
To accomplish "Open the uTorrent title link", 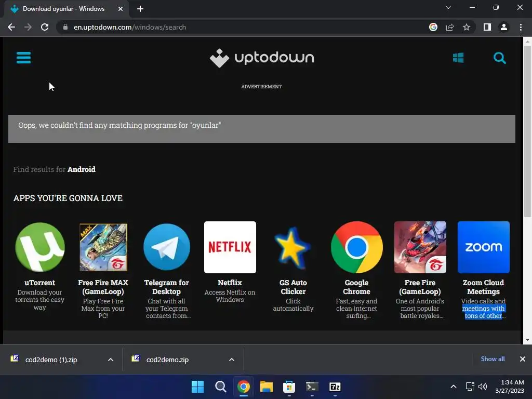I will click(x=39, y=283).
